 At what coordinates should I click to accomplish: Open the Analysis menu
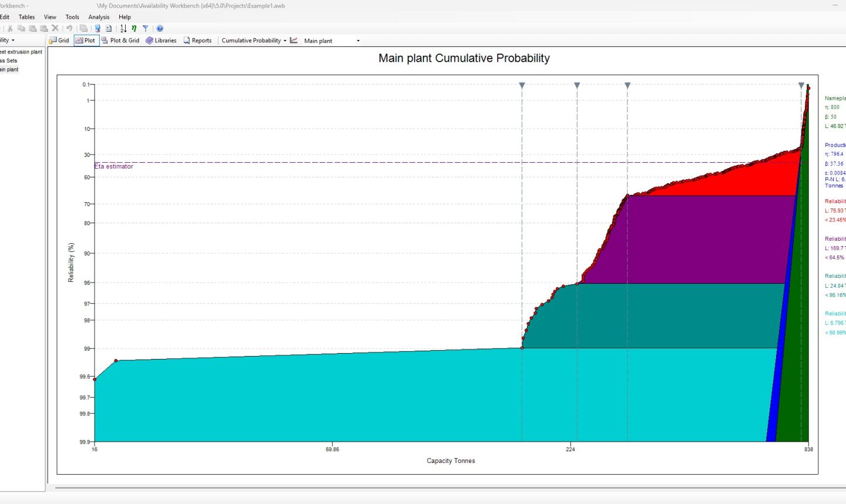(99, 17)
